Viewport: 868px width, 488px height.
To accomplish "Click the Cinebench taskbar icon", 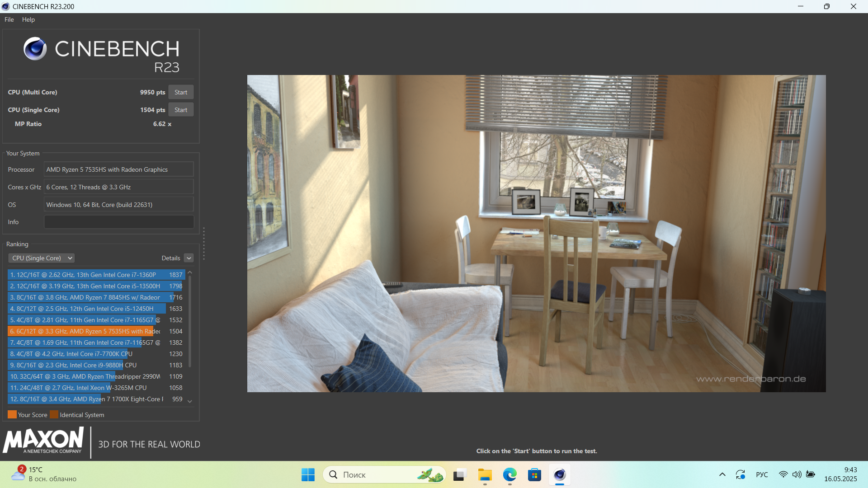I will pyautogui.click(x=560, y=475).
